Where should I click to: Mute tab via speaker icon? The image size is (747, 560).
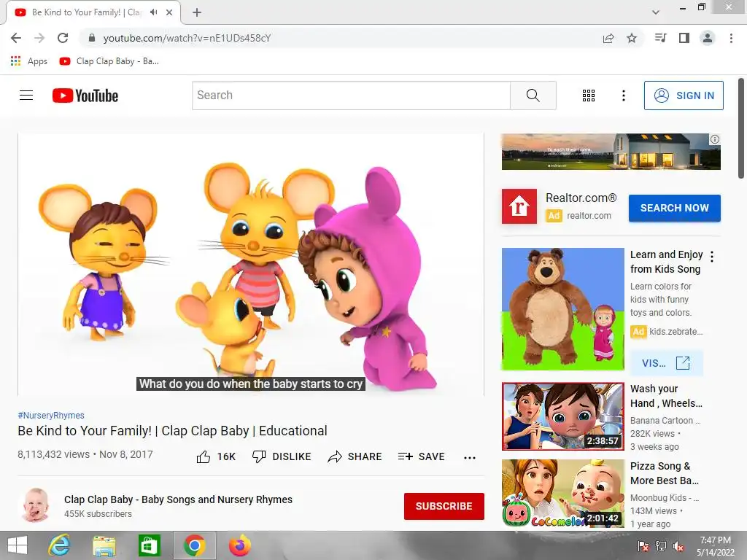153,12
